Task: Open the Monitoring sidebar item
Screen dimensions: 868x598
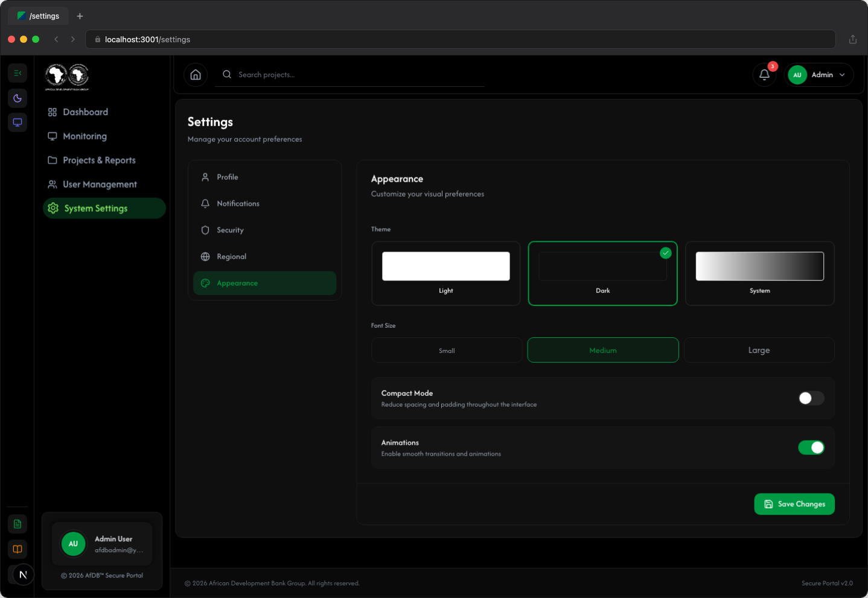Action: pos(104,136)
